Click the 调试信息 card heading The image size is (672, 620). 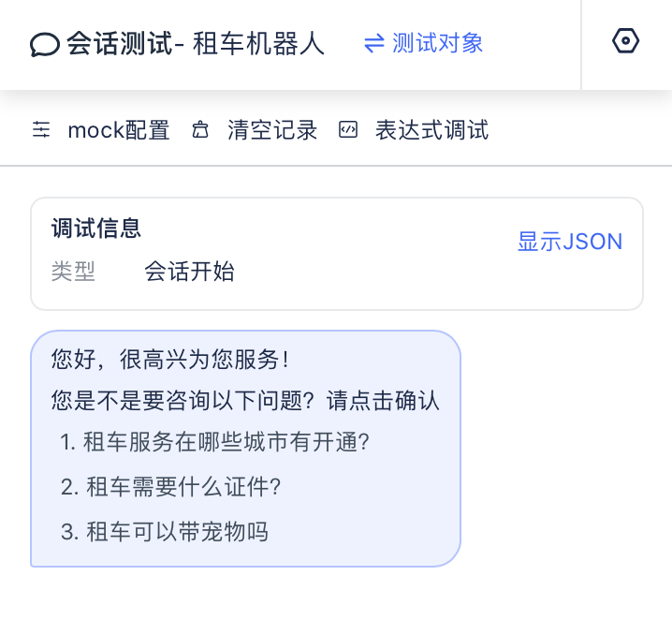96,228
